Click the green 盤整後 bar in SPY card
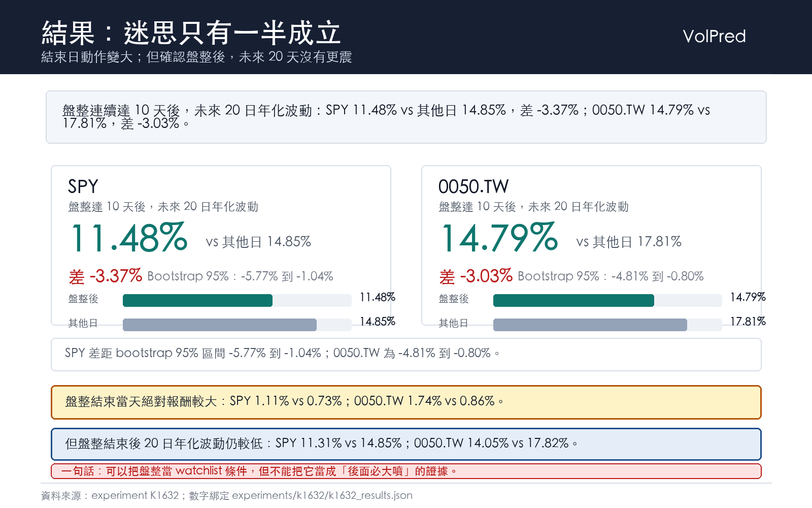Viewport: 812px width, 508px height. [197, 300]
